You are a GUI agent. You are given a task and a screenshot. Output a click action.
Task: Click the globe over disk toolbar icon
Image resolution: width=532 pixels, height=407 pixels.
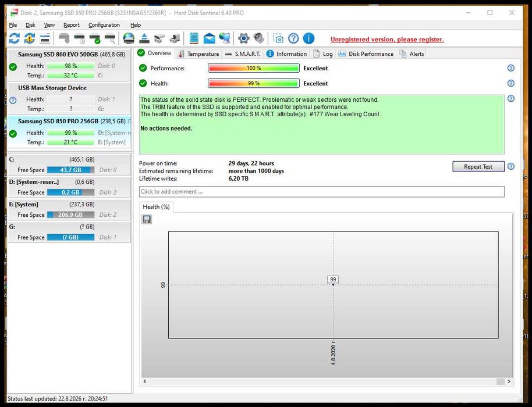129,38
